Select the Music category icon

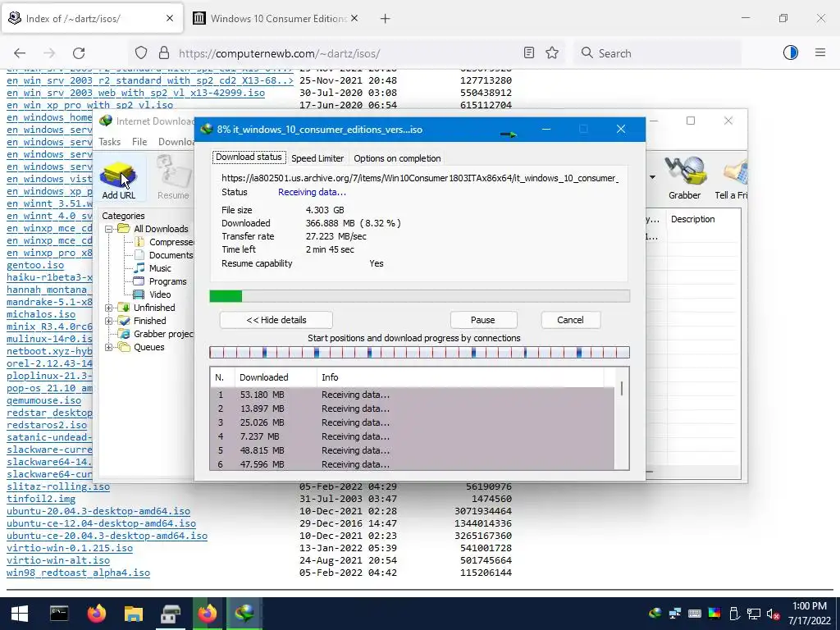pyautogui.click(x=139, y=268)
